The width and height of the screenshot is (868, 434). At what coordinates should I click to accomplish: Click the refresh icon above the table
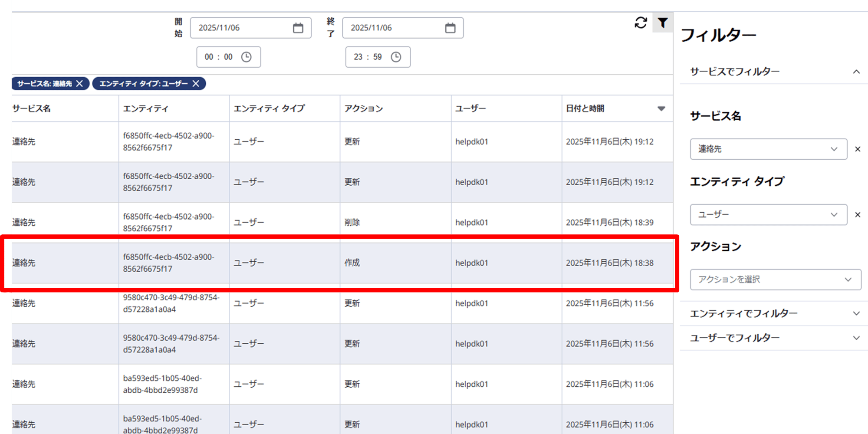pos(641,23)
